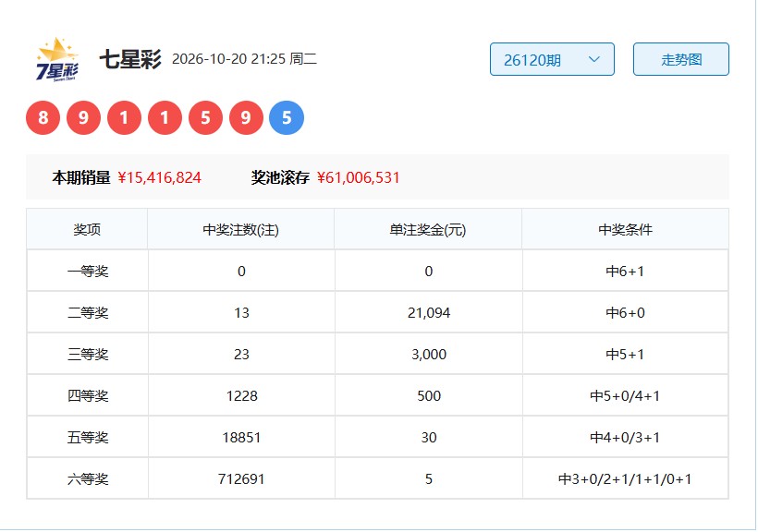Click the 7星彩 star logo
758x532 pixels.
[57, 59]
